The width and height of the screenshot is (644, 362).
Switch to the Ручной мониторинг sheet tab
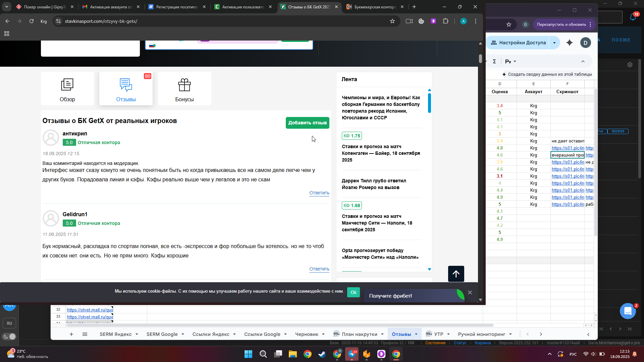482,334
